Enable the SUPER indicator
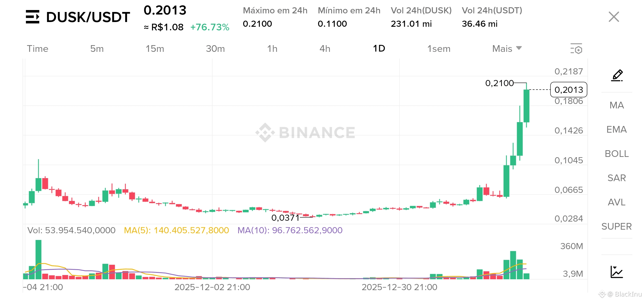 pyautogui.click(x=616, y=226)
